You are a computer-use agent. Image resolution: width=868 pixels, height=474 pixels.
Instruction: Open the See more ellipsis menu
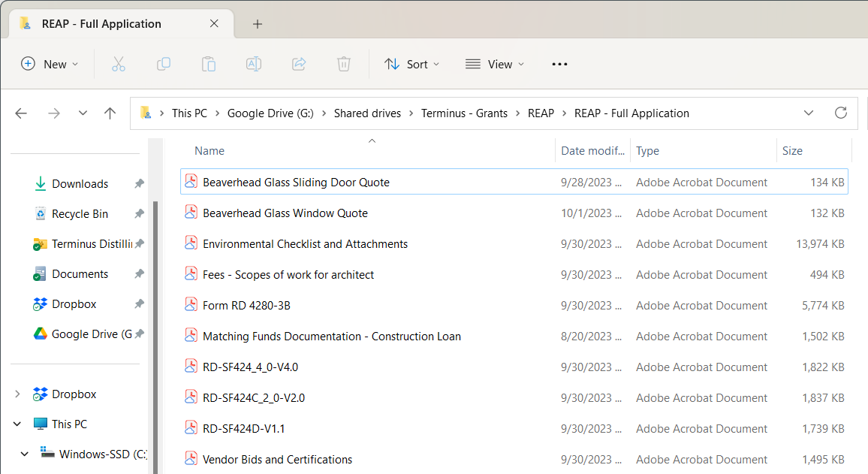tap(559, 65)
